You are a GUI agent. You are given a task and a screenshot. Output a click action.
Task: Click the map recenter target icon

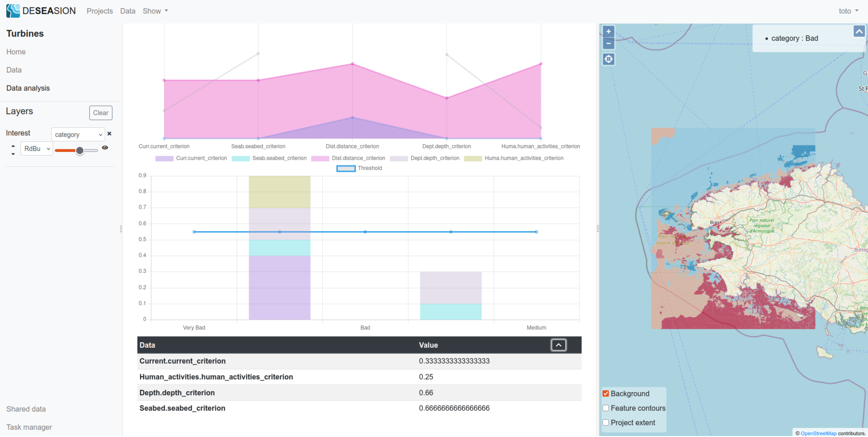point(608,59)
